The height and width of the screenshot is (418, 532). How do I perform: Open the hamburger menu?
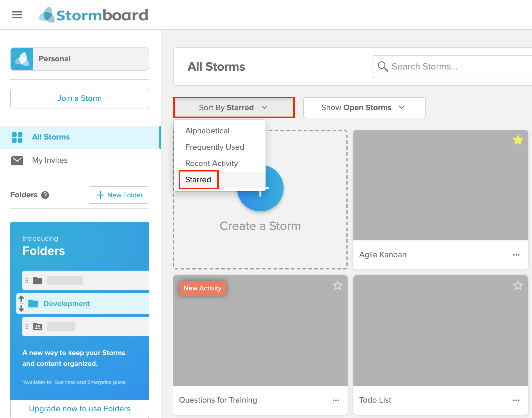point(17,15)
